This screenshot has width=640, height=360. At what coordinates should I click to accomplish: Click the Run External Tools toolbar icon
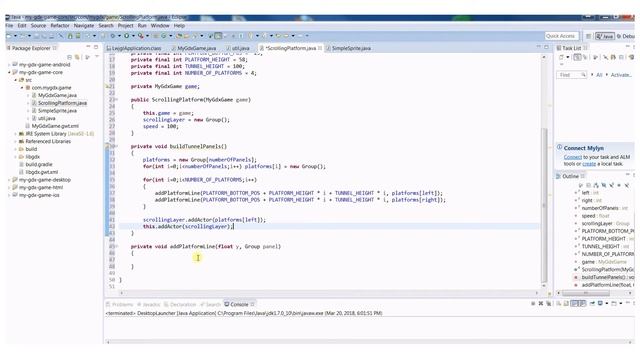click(140, 36)
